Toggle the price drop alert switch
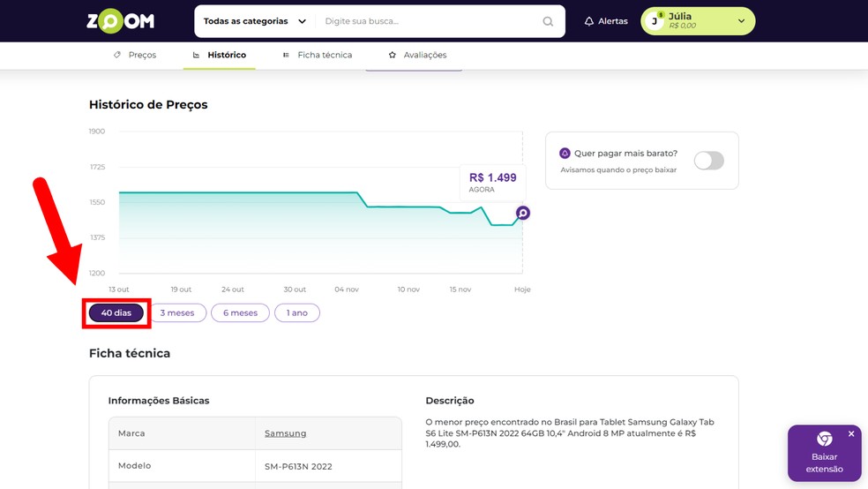The width and height of the screenshot is (868, 489). pos(709,161)
